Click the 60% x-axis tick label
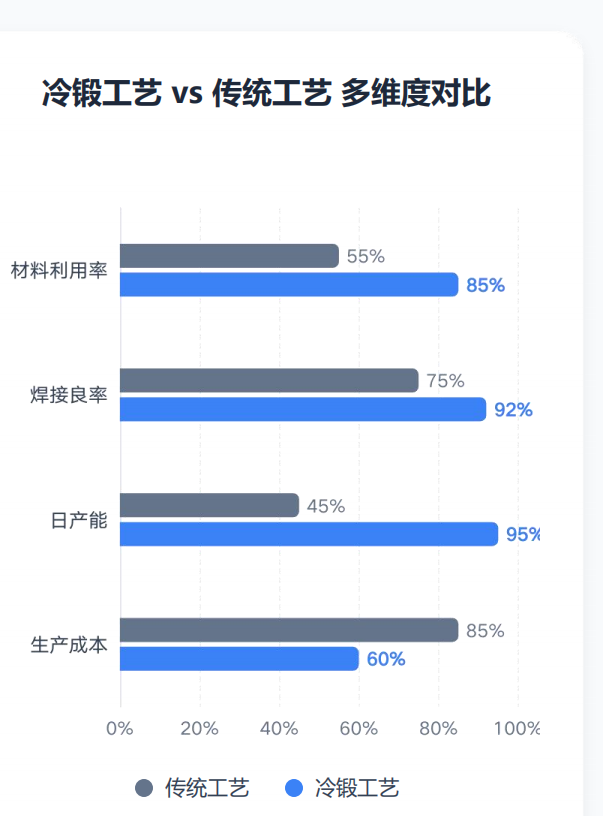603x816 pixels. [358, 728]
